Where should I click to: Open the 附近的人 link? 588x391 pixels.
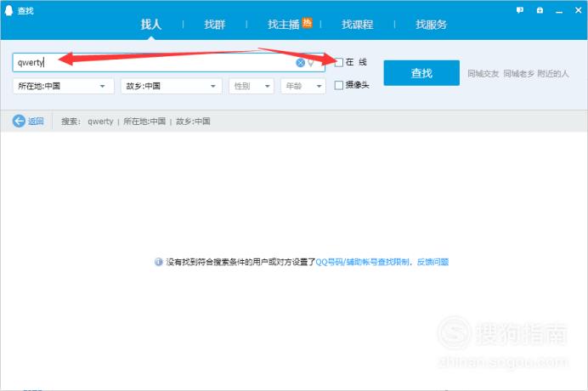[x=553, y=74]
